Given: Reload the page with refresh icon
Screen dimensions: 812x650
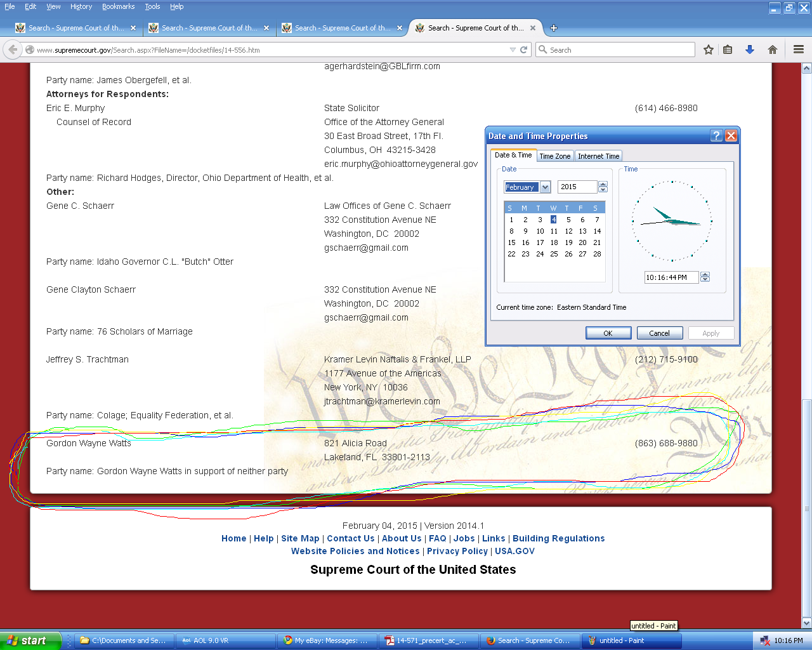Looking at the screenshot, I should 524,50.
